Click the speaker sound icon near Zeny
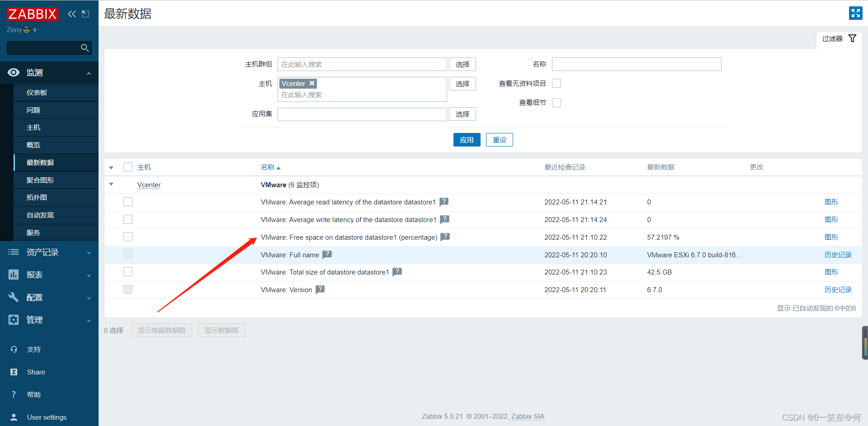This screenshot has width=868, height=426. tap(36, 30)
